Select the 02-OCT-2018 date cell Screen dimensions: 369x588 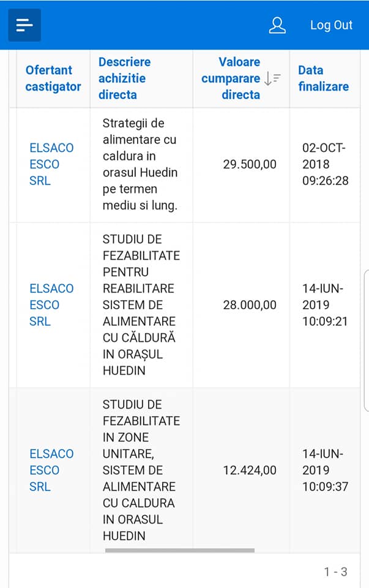coord(325,165)
